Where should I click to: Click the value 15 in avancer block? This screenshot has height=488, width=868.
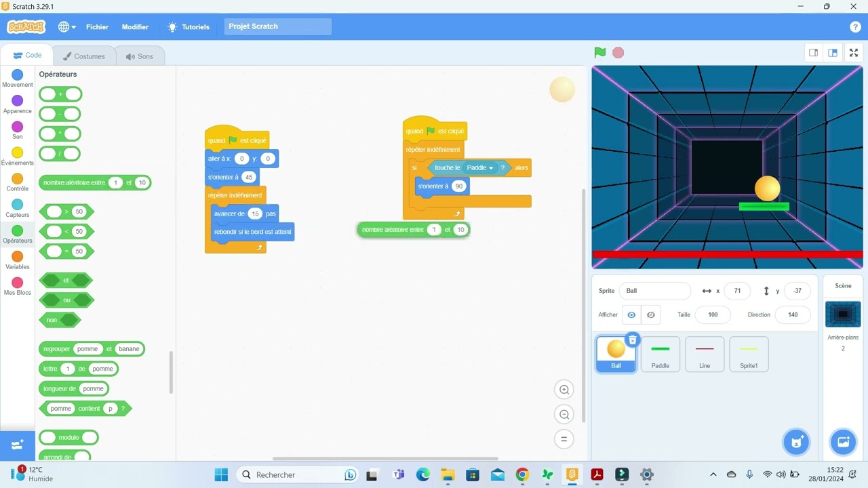(x=255, y=214)
